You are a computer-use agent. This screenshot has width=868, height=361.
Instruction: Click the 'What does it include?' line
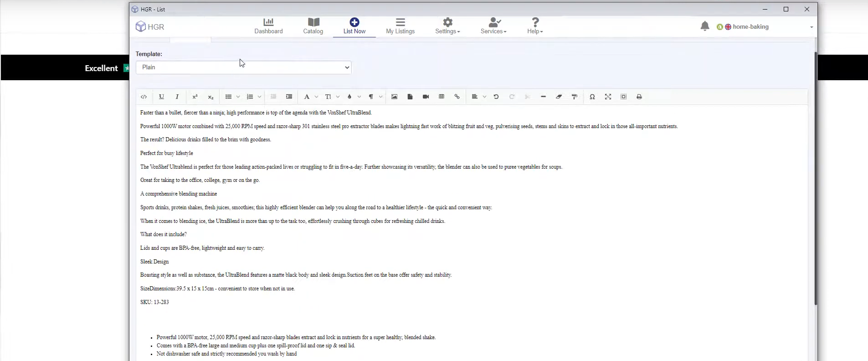(x=164, y=234)
